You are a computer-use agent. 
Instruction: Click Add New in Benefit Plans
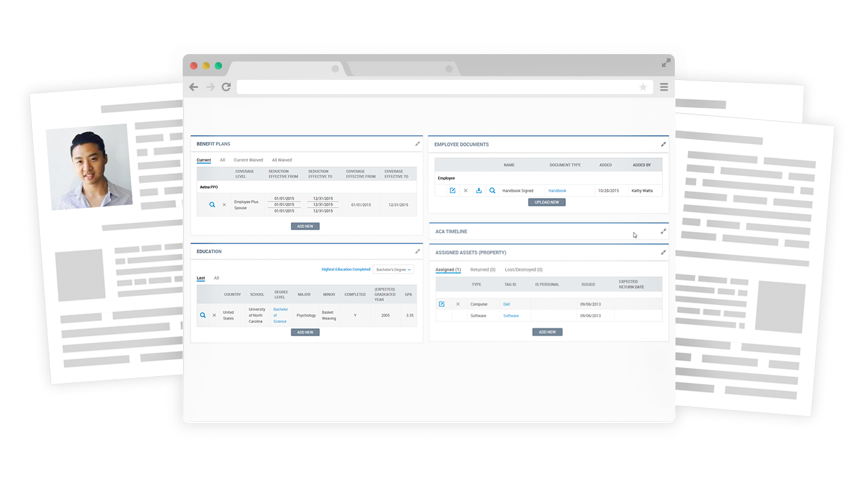click(x=305, y=226)
